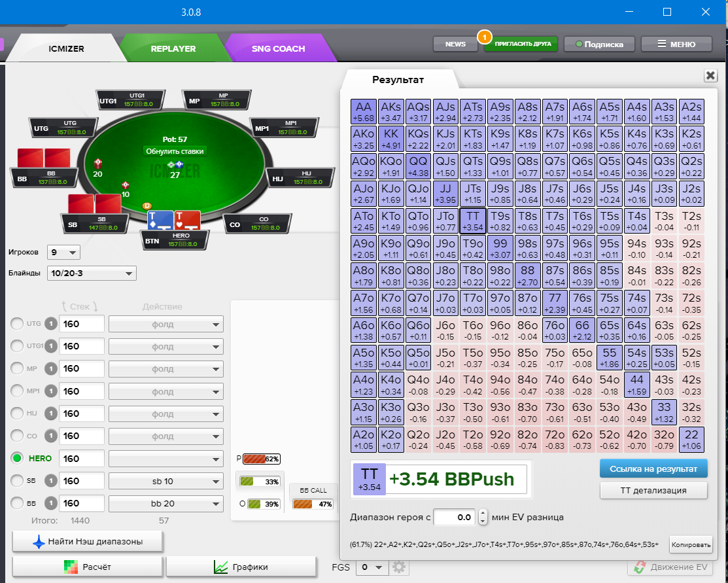Image resolution: width=728 pixels, height=583 pixels.
Task: Select the AA cell in the hand matrix
Action: (x=364, y=111)
